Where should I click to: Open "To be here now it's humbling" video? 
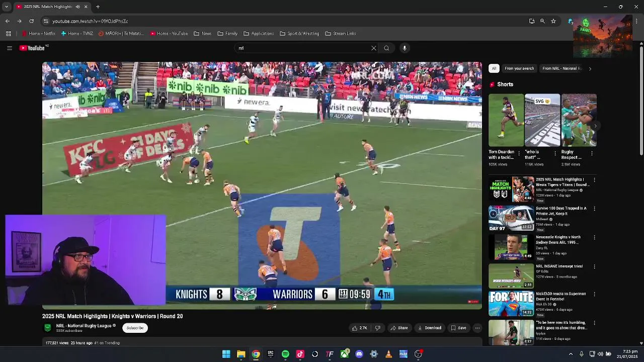click(x=511, y=332)
